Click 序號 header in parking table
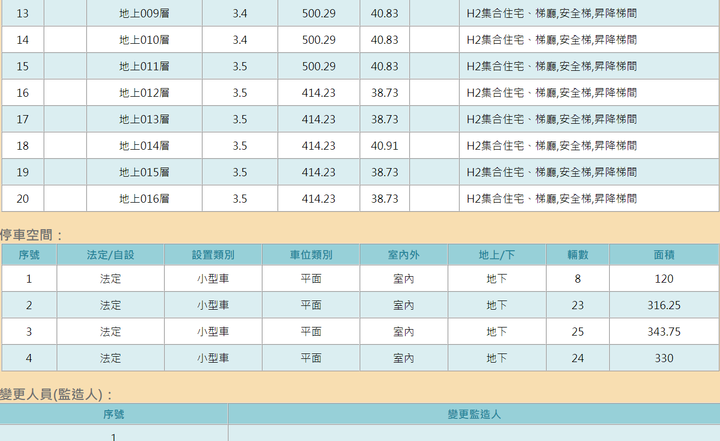 coord(29,255)
